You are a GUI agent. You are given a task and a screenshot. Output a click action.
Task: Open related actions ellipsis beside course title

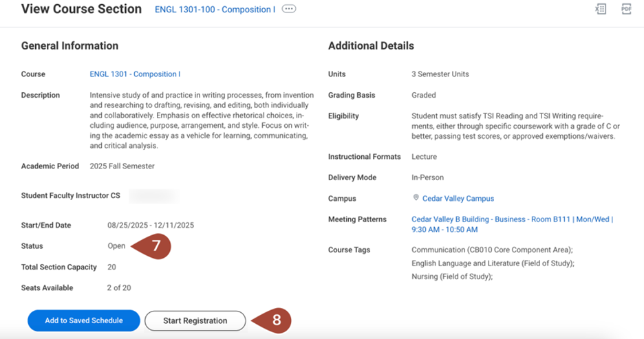click(x=289, y=10)
